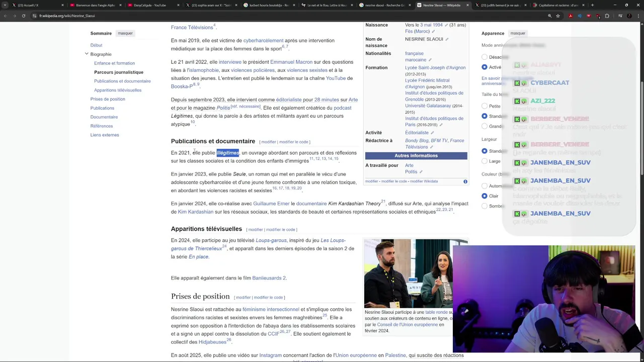Open the round-table photo thumbnail
Screen dimensions: 644x362
pos(409,273)
